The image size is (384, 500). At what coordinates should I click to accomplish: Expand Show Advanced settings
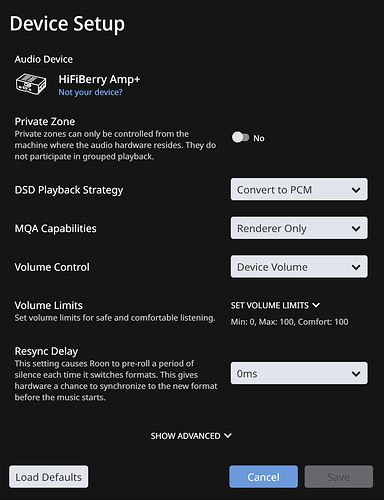coord(191,436)
